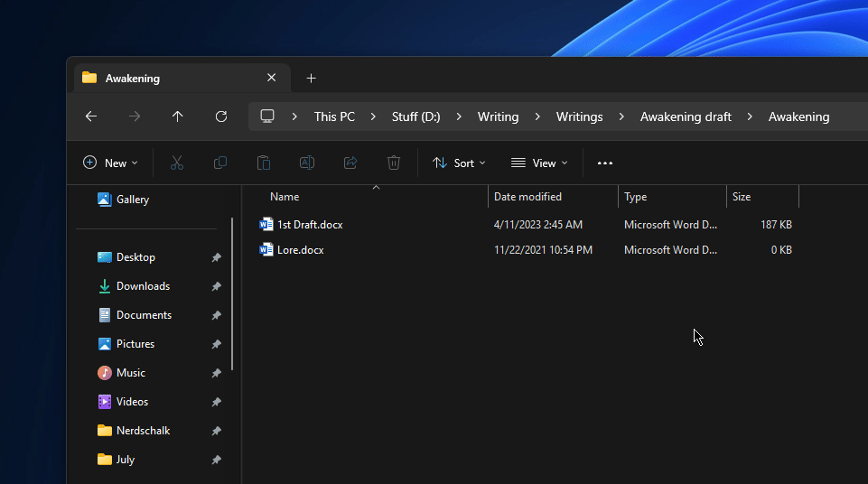Screen dimensions: 868x484
Task: Open the See more ellipsis menu
Action: [x=605, y=163]
